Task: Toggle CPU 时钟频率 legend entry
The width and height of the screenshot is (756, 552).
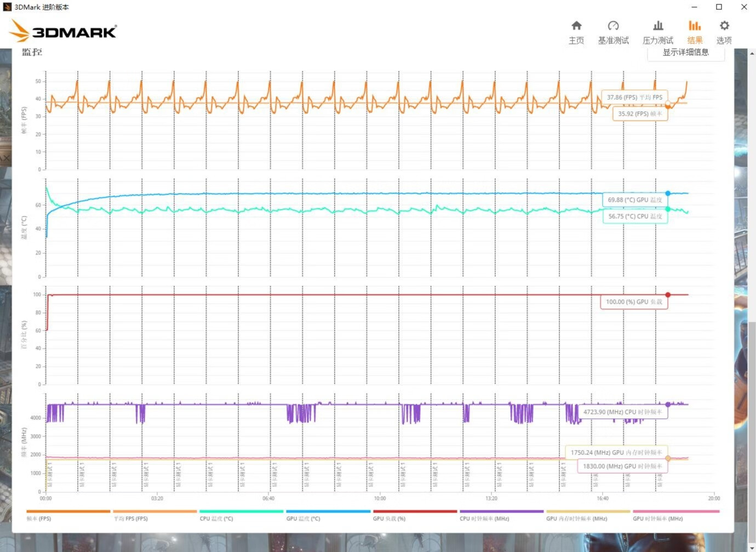Action: click(501, 515)
